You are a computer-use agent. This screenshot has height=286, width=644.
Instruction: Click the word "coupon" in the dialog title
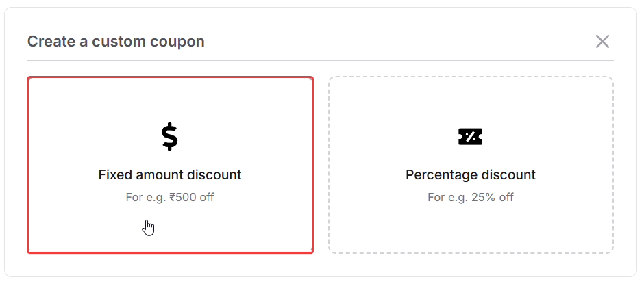(x=181, y=42)
